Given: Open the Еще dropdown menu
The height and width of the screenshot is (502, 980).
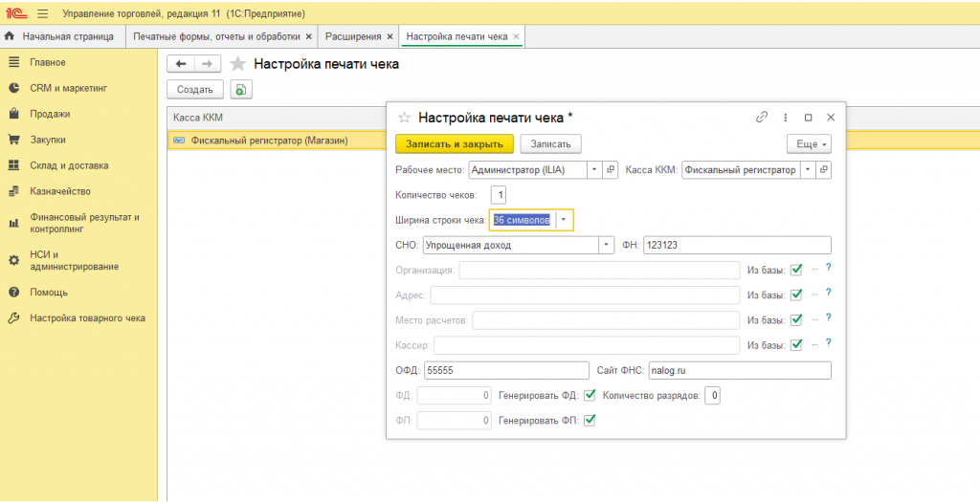Looking at the screenshot, I should coord(809,144).
